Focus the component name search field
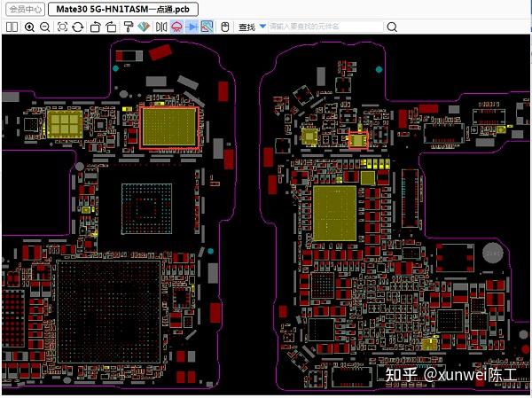This screenshot has height=398, width=532. 325,27
